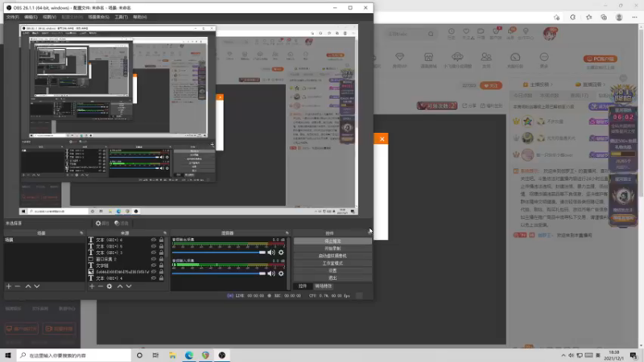
Task: Click the 开始录制 button
Action: coord(332,249)
